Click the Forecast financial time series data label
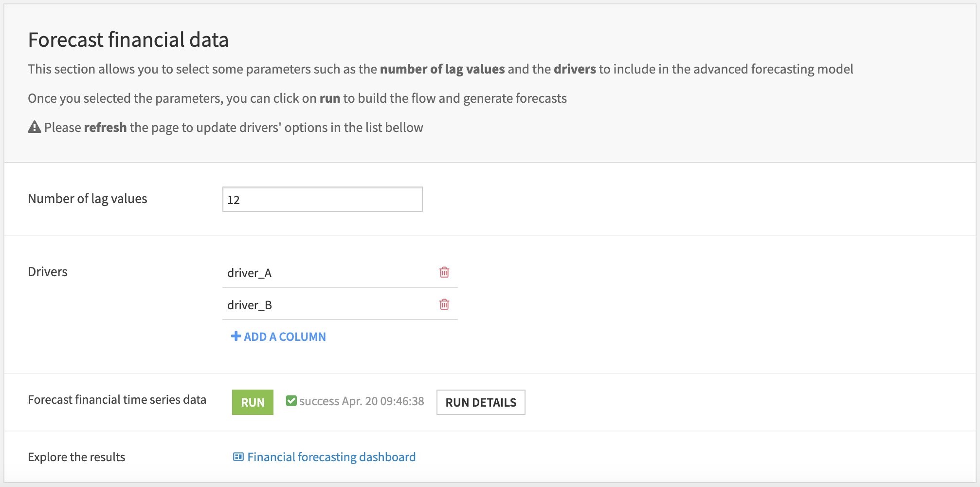 coord(117,400)
